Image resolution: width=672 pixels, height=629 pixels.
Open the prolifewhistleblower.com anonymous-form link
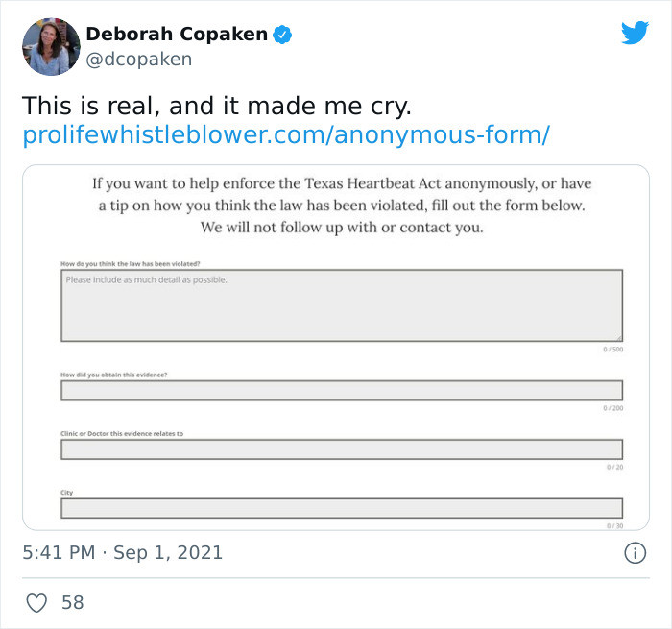(x=286, y=134)
